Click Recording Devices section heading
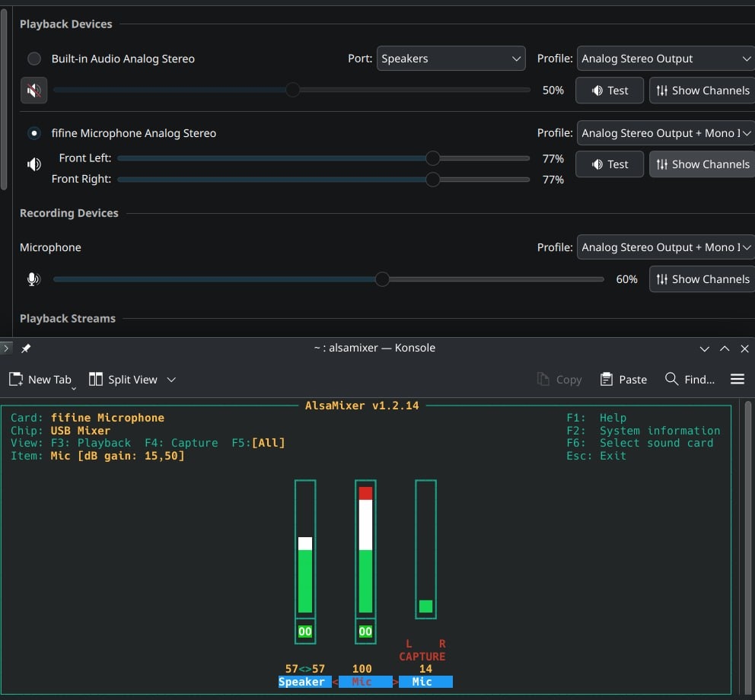The width and height of the screenshot is (755, 700). click(68, 213)
